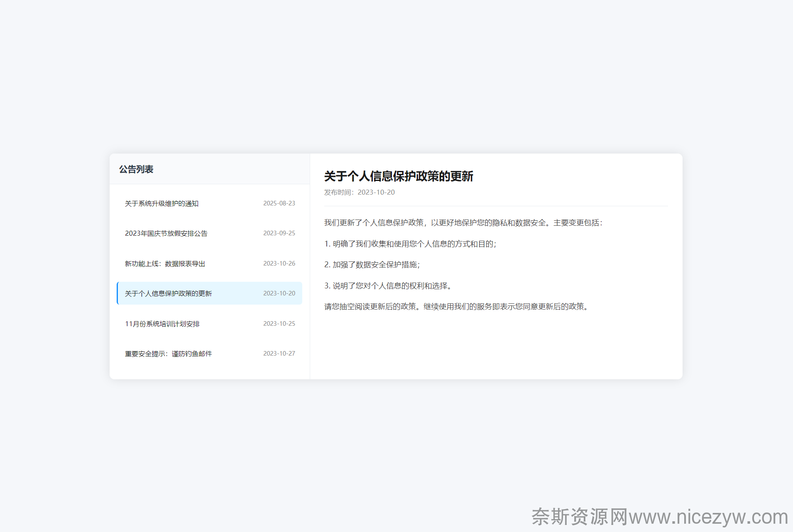This screenshot has height=532, width=793.
Task: Click the 2023-10-20 date in the selected row
Action: [x=279, y=293]
